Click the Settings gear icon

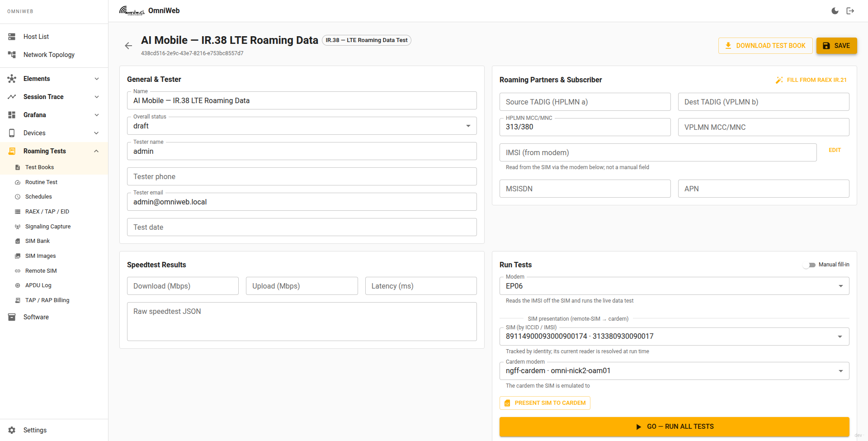point(12,430)
